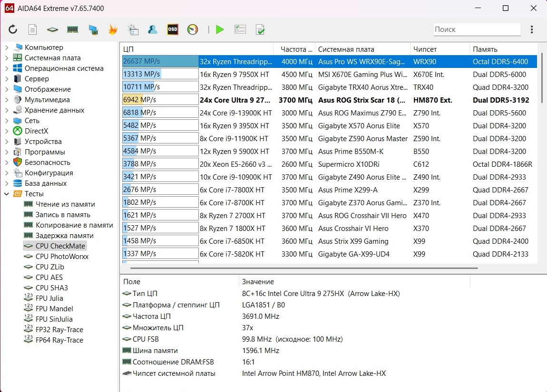547x392 pixels.
Task: Select CPU PhotoWorxx test
Action: point(62,257)
